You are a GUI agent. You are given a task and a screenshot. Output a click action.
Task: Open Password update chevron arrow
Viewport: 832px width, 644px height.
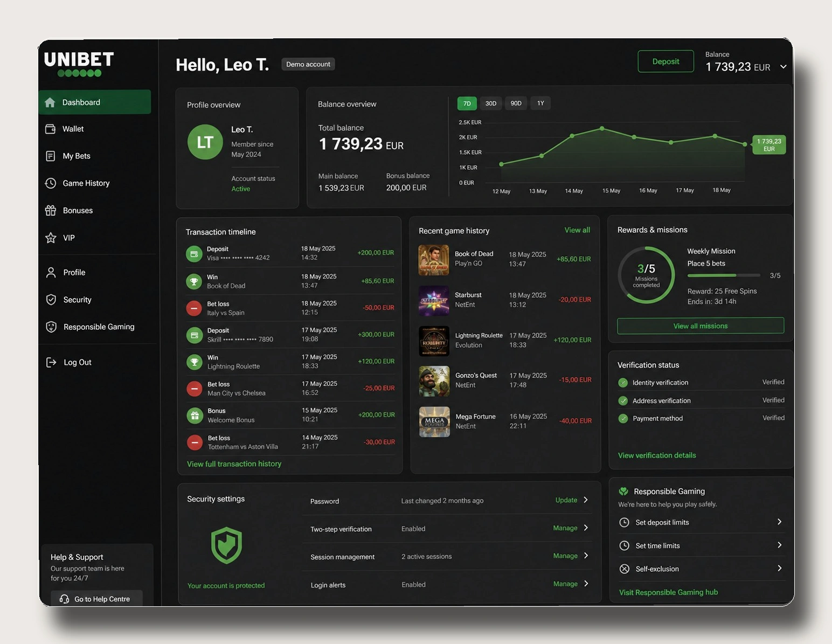(x=586, y=500)
